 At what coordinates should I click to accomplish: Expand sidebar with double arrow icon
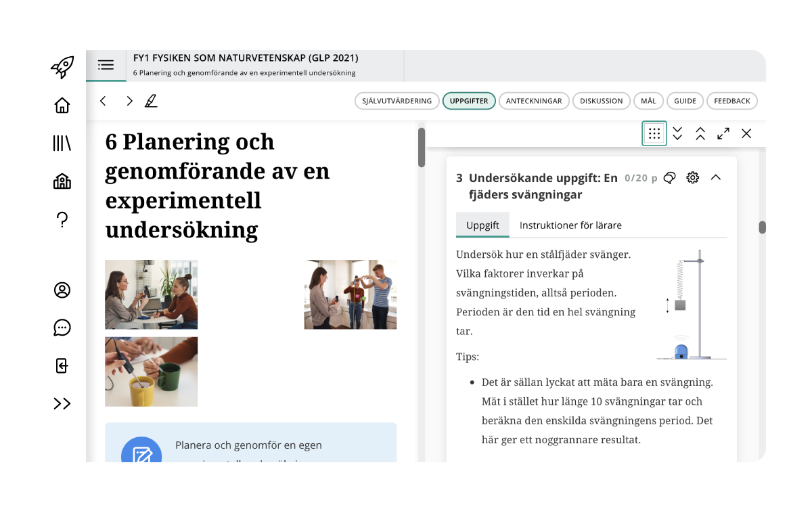tap(62, 403)
